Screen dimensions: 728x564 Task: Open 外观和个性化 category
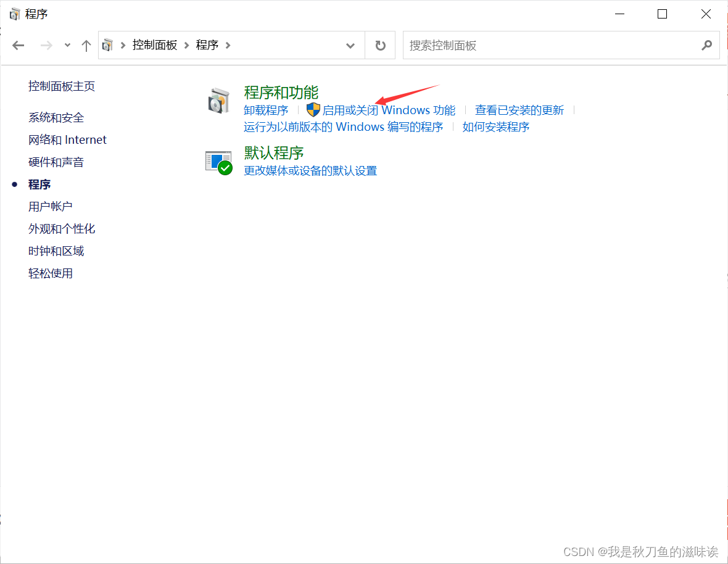pyautogui.click(x=61, y=229)
